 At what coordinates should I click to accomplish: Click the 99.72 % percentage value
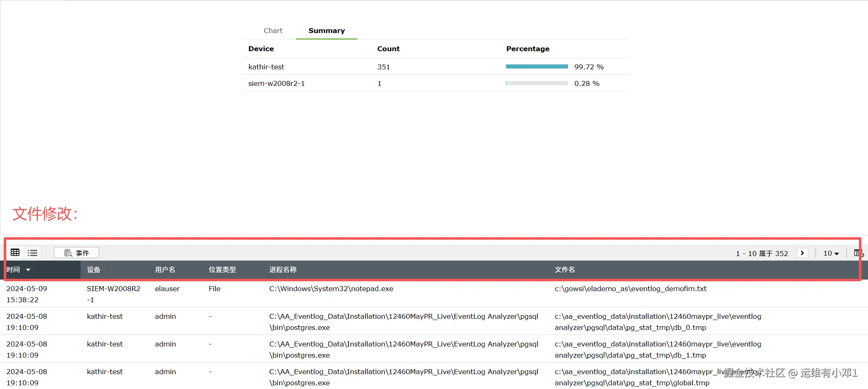coord(589,67)
